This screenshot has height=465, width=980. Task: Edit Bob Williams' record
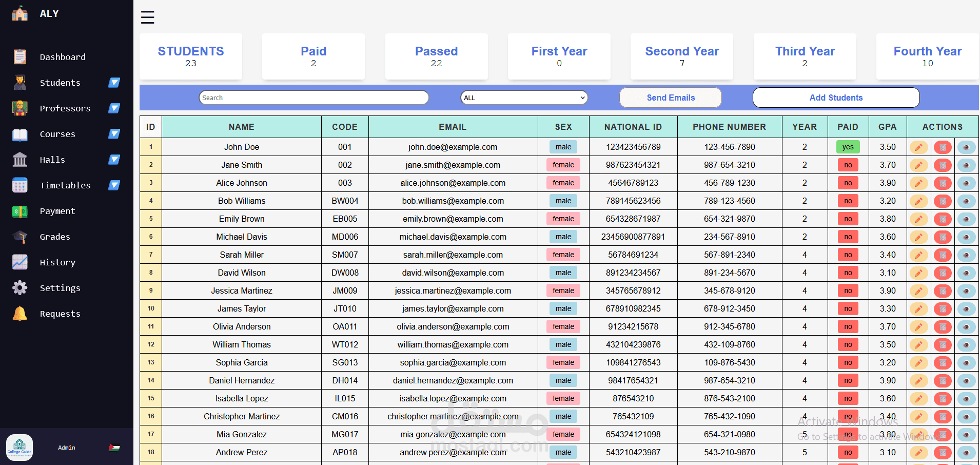[918, 201]
